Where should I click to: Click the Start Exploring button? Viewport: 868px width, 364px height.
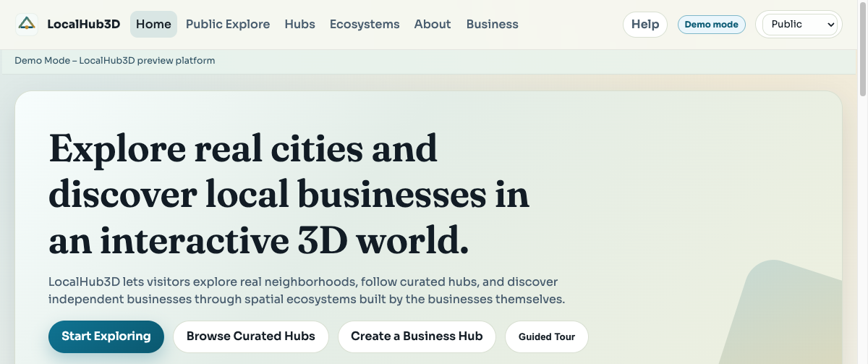tap(106, 337)
